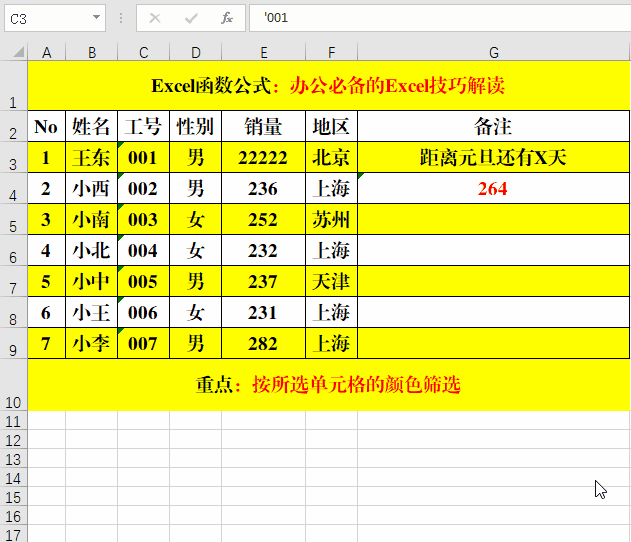This screenshot has height=542, width=631.
Task: Click the '姓名' header cell
Action: pyautogui.click(x=91, y=126)
